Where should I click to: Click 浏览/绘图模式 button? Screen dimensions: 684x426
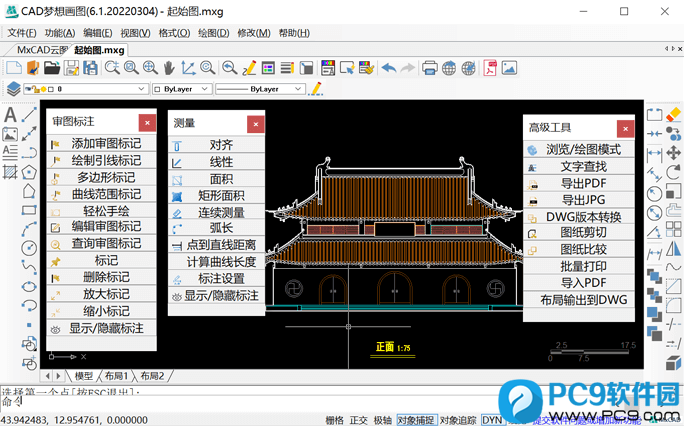[x=579, y=150]
